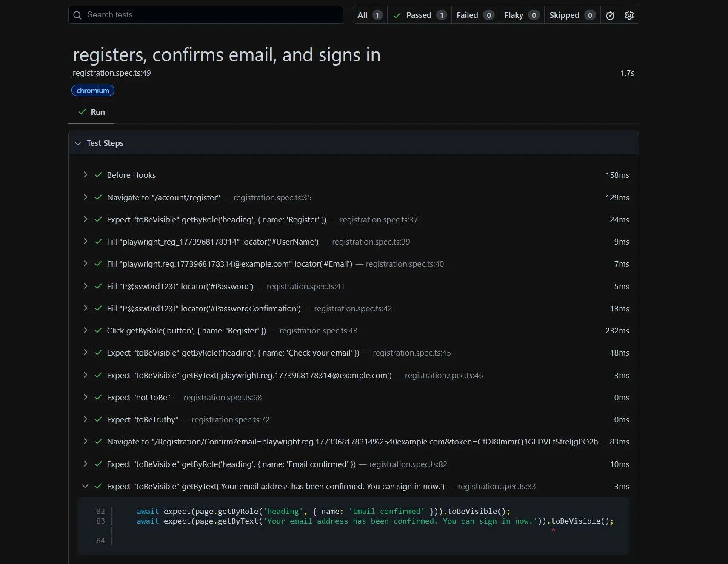
Task: Focus the Search tests input field
Action: (x=213, y=15)
